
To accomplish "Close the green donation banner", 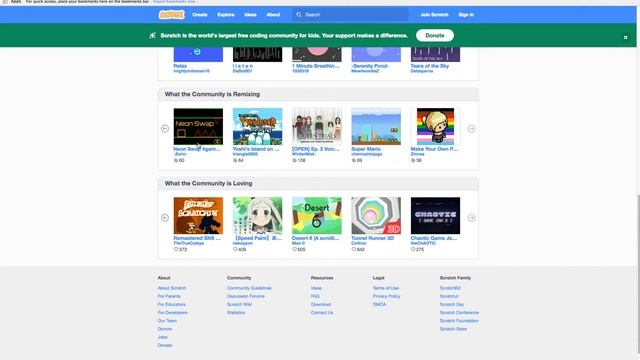I will click(x=625, y=37).
